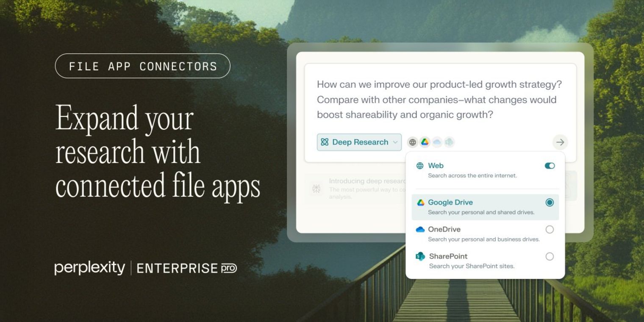Click "Search your personal and shared drives." text
Image resolution: width=644 pixels, height=322 pixels.
(x=481, y=212)
